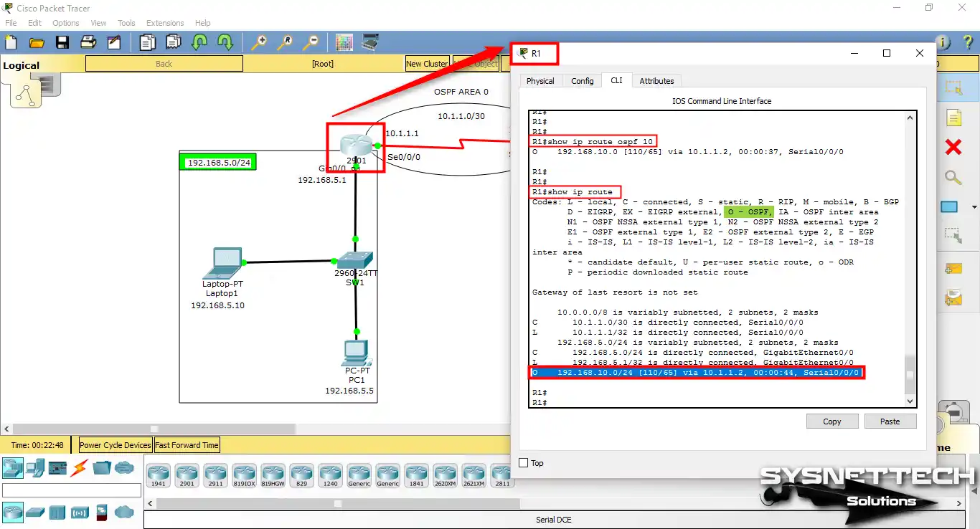The width and height of the screenshot is (980, 529).
Task: Click the 192.168.5.0/24 green label
Action: pyautogui.click(x=218, y=163)
